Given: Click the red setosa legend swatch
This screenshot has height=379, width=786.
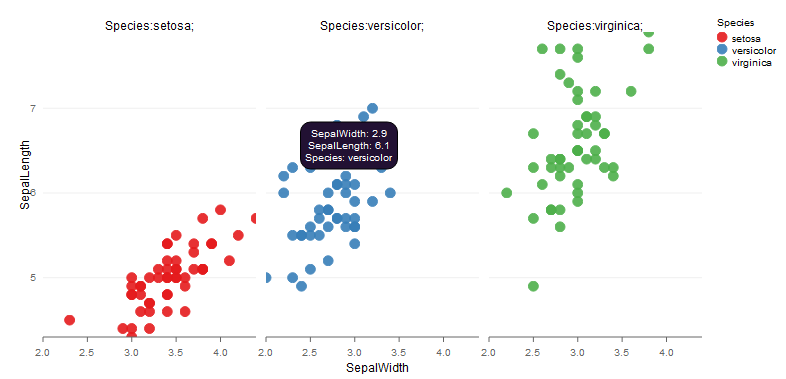Looking at the screenshot, I should click(x=722, y=37).
